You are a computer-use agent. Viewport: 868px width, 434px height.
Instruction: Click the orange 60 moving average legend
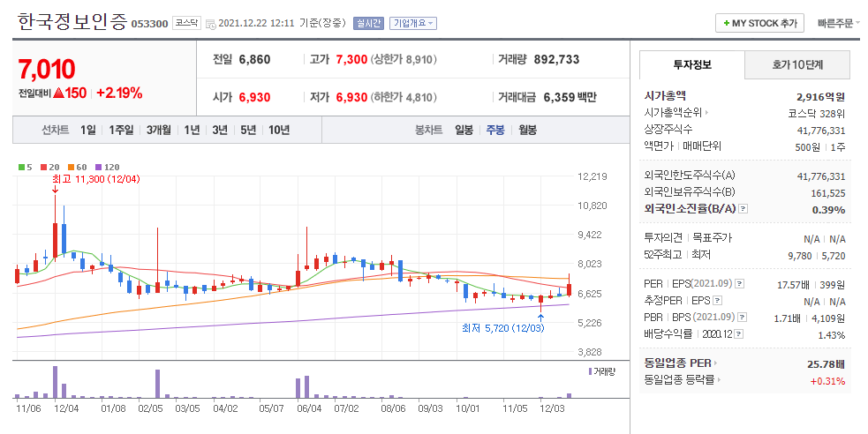coord(78,167)
